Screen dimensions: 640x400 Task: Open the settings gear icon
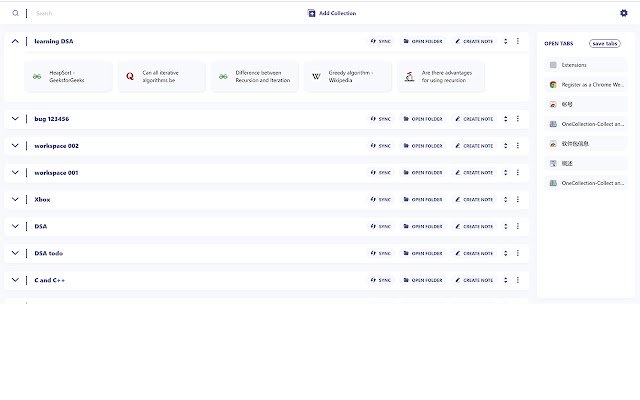click(x=624, y=13)
